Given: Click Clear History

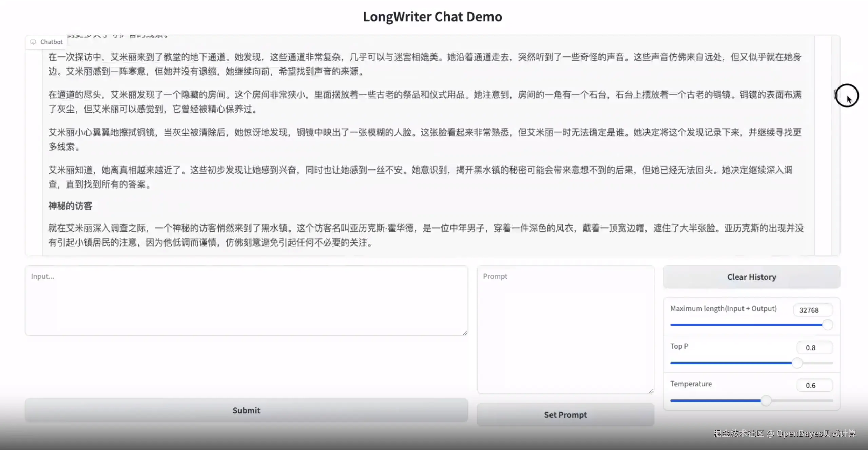Looking at the screenshot, I should 751,277.
